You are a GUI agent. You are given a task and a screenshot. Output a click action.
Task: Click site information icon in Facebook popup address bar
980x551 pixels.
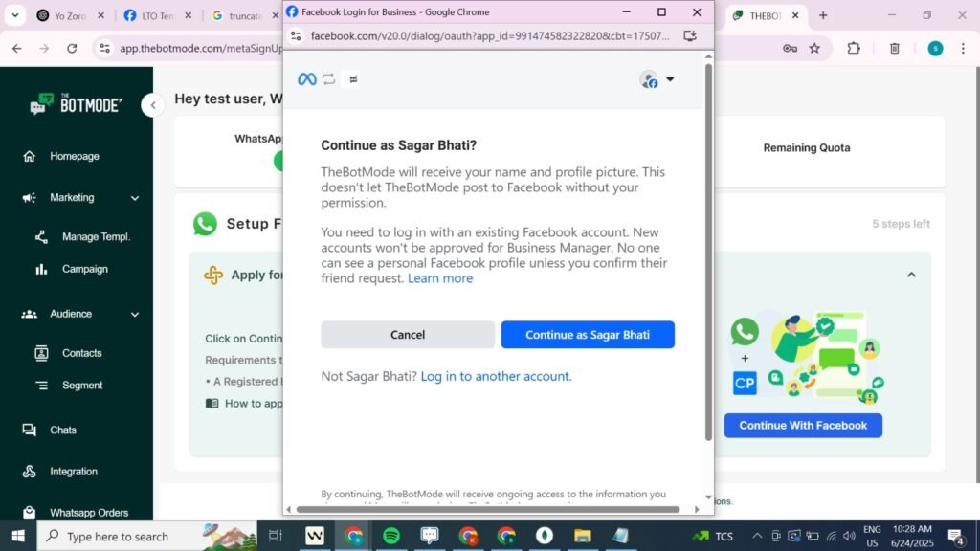coord(297,36)
